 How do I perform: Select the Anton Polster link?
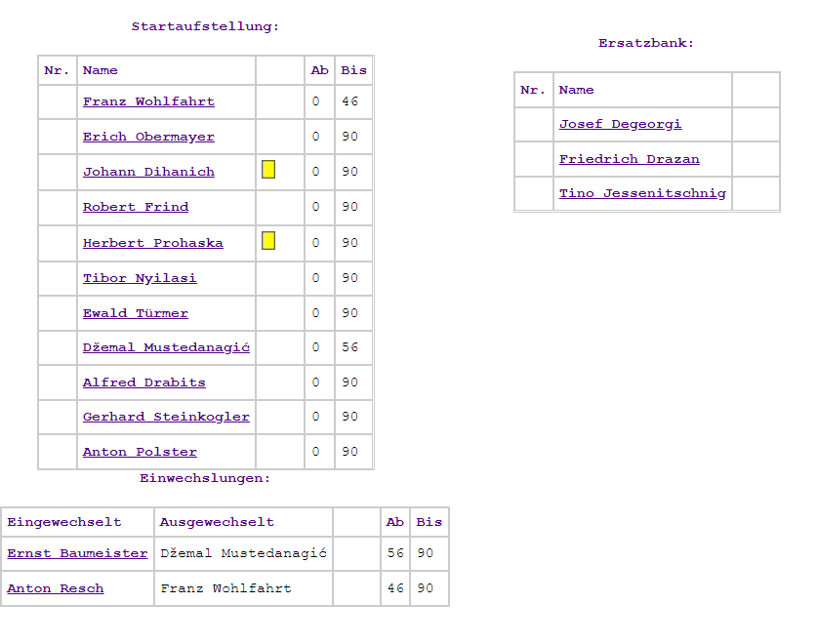click(140, 452)
